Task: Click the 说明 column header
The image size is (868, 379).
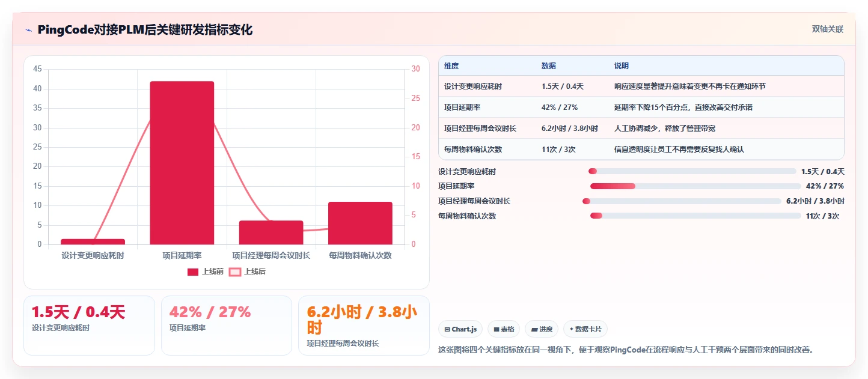Action: point(622,65)
